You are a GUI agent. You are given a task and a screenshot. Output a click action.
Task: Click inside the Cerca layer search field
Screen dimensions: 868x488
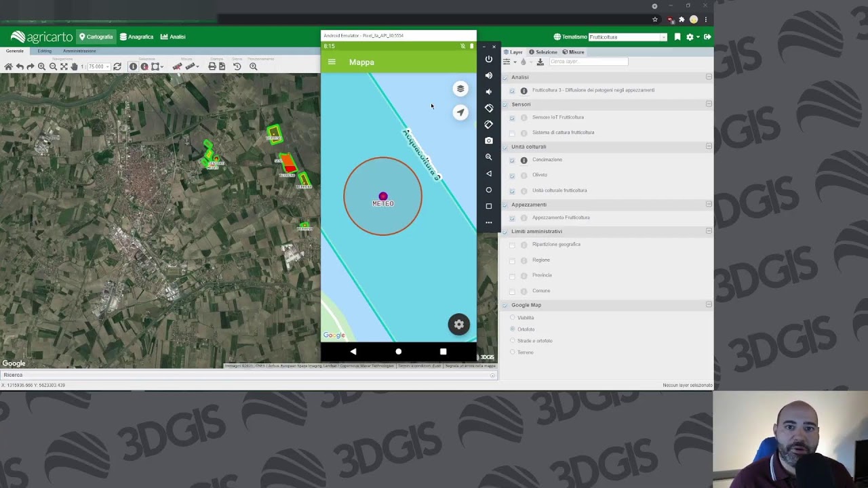[x=589, y=62]
